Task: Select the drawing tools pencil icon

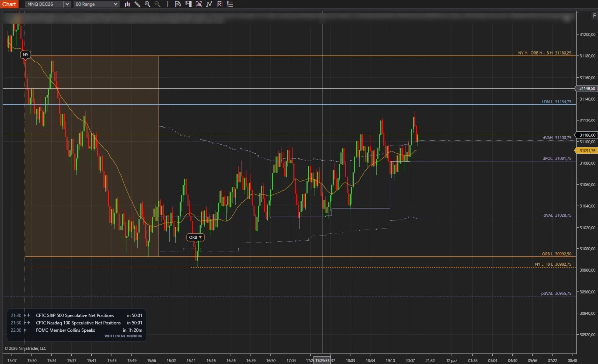Action: click(137, 4)
